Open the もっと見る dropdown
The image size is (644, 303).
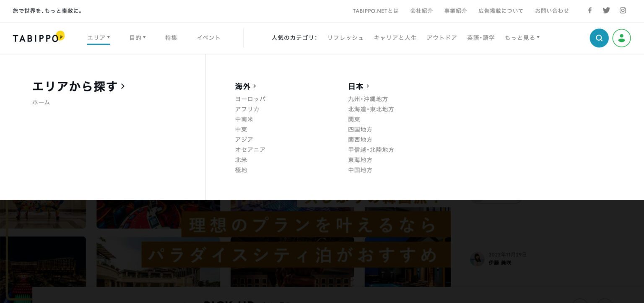pyautogui.click(x=522, y=37)
